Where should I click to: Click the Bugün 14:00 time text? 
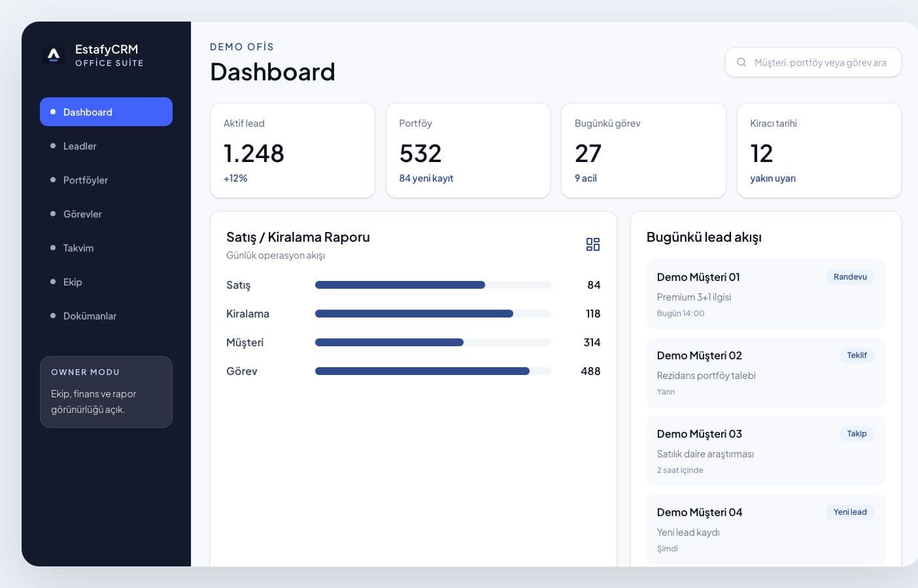pos(681,314)
